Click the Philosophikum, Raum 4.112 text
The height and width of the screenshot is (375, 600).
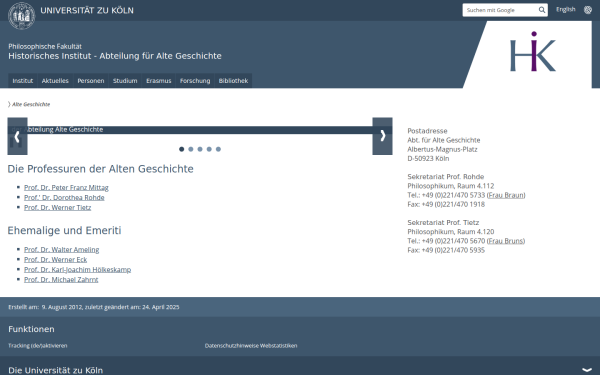pyautogui.click(x=450, y=186)
